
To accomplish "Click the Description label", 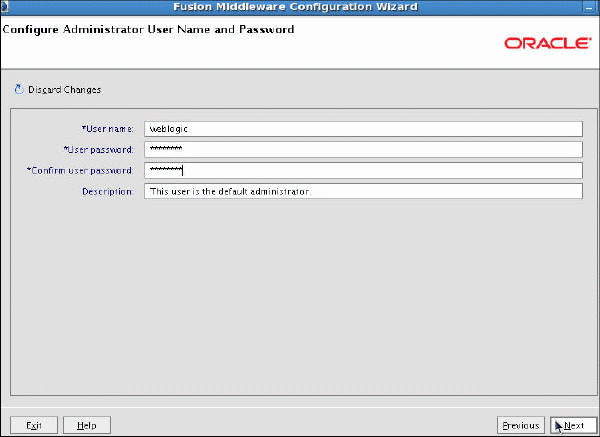I will (x=108, y=192).
